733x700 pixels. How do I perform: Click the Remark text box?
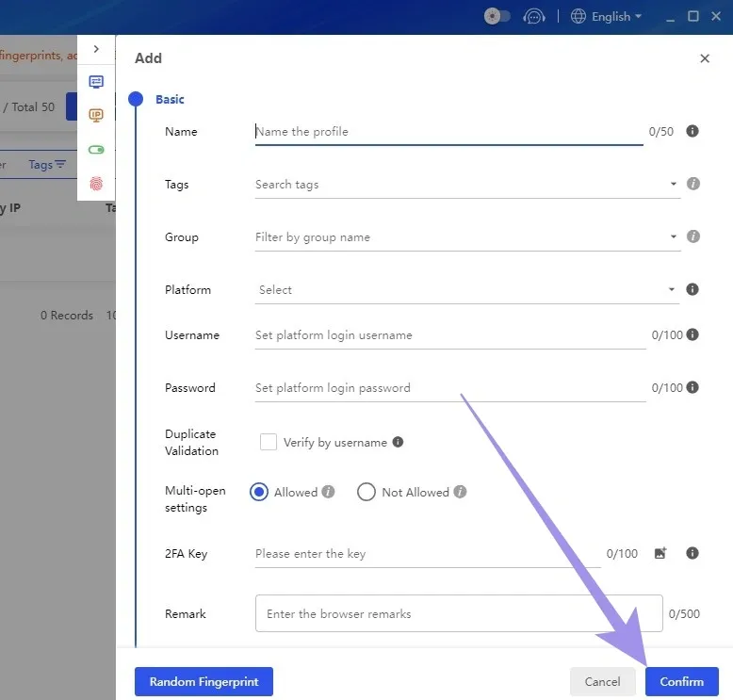click(459, 613)
